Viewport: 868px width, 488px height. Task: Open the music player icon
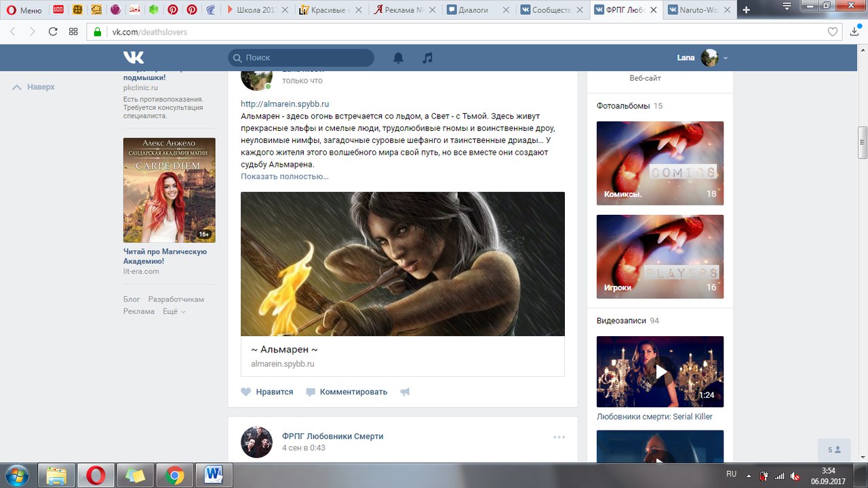[x=427, y=58]
